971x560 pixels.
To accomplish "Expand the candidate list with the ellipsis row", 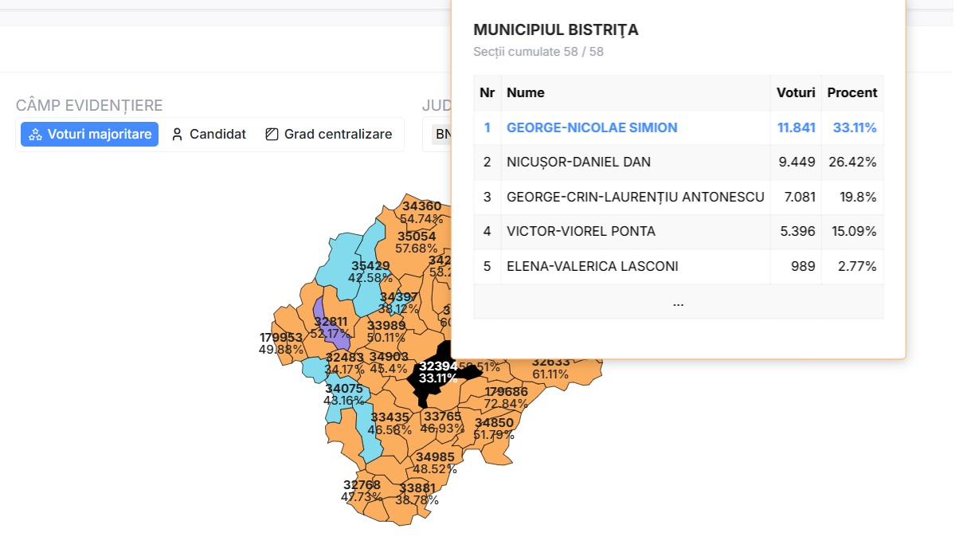I will 678,302.
